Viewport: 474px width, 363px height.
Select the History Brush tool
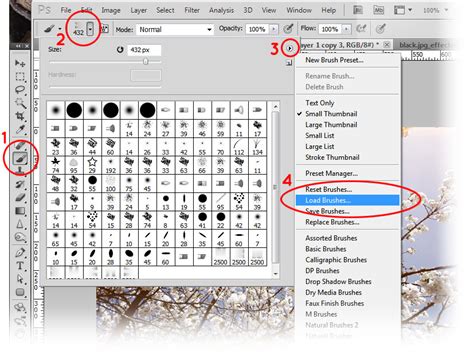click(20, 184)
